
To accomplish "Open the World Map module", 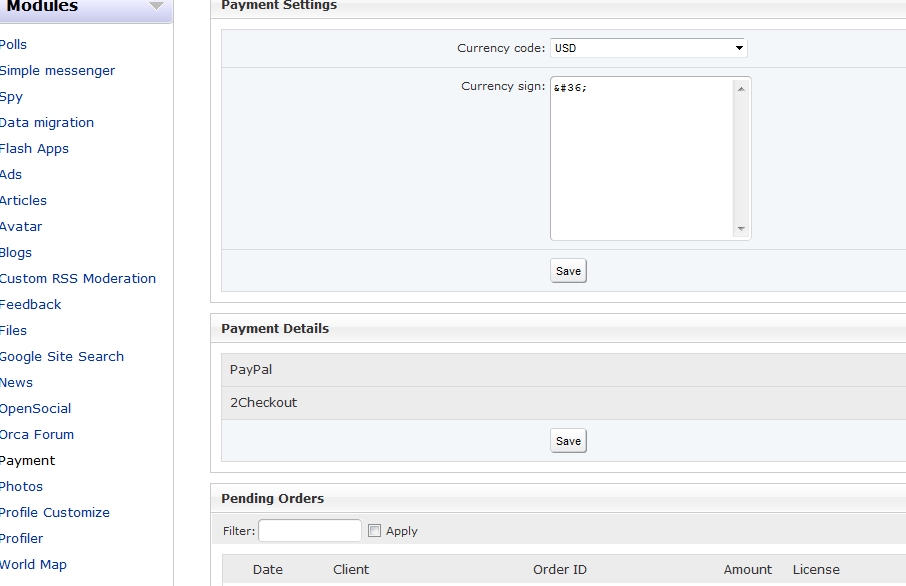I will [33, 565].
